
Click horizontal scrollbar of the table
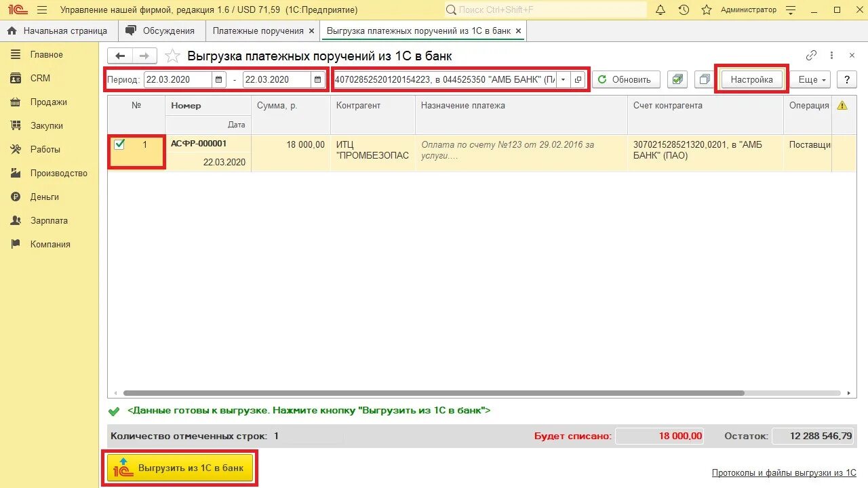point(434,393)
